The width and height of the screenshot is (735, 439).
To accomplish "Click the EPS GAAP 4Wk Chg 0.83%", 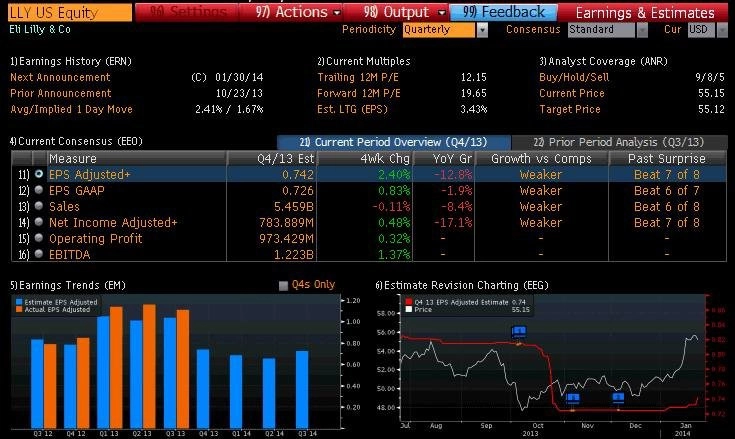I will coord(394,191).
